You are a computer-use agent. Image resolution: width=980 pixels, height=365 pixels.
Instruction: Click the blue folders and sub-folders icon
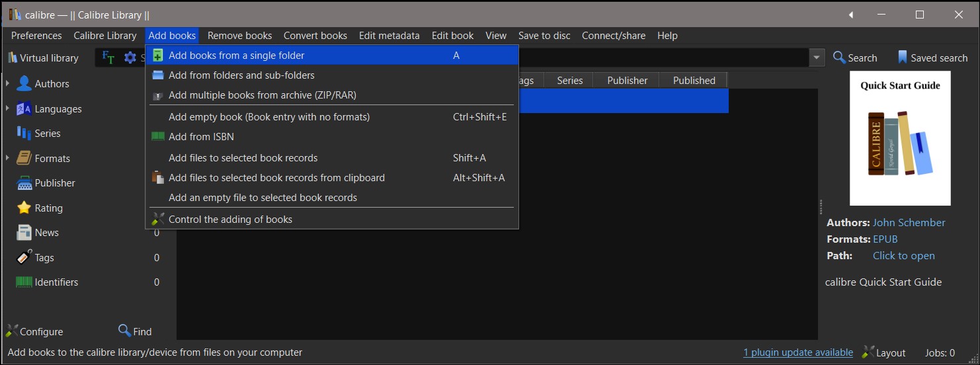click(x=157, y=75)
